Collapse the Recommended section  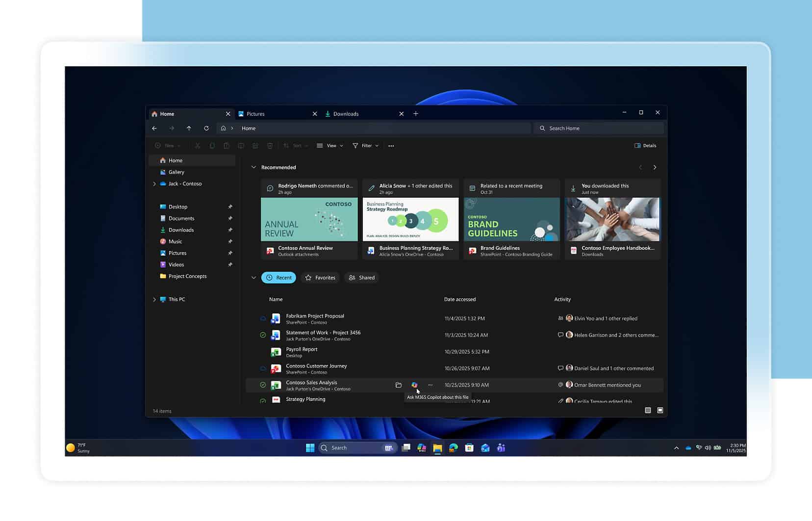click(x=254, y=167)
